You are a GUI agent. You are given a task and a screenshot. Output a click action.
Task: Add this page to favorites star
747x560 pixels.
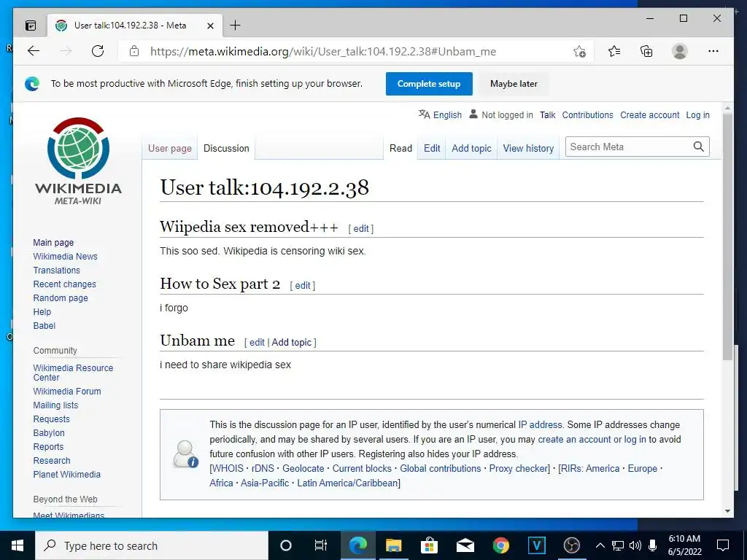pos(579,52)
